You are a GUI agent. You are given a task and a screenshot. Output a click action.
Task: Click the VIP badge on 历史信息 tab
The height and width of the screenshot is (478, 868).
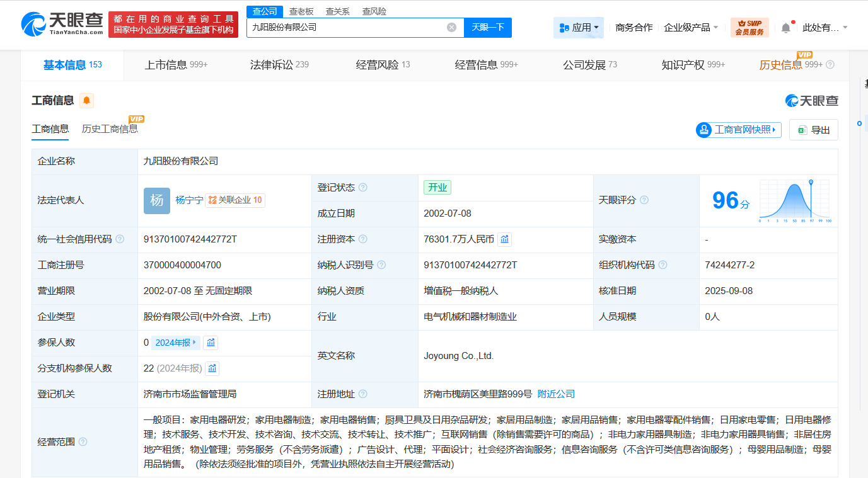coord(805,55)
